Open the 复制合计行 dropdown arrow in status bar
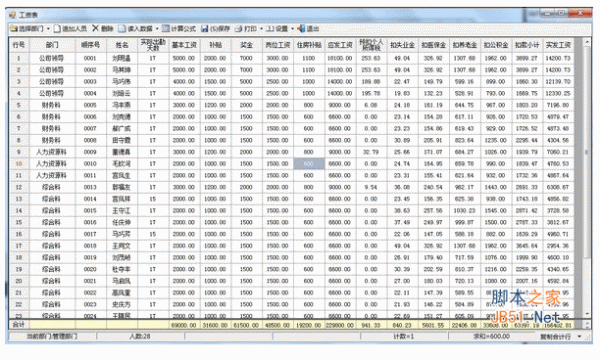The image size is (600, 360). coord(579,336)
